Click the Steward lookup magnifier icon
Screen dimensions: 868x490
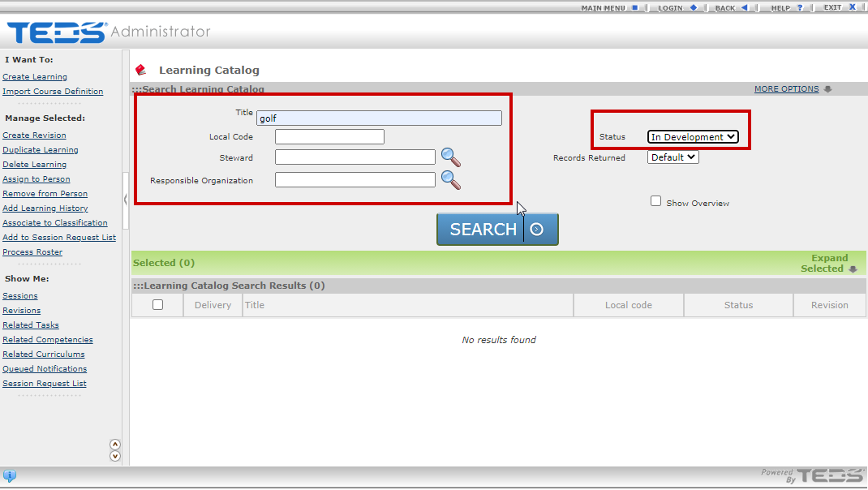point(450,158)
